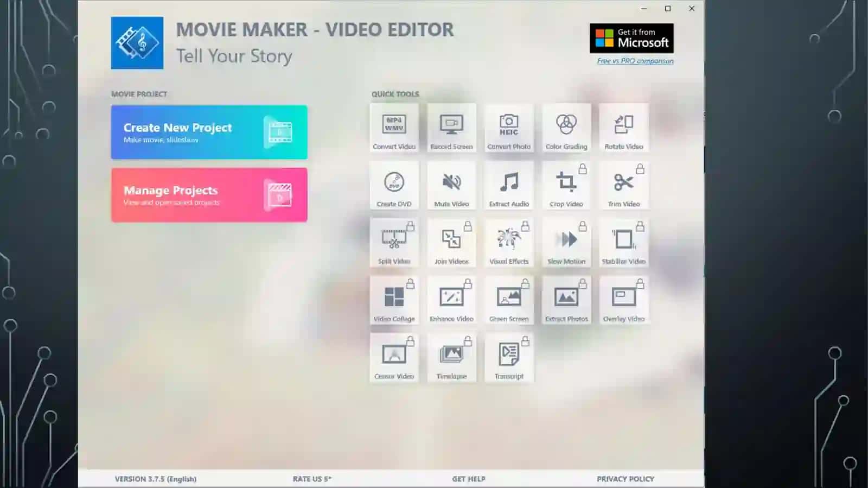Launch the Timelapse tool
This screenshot has width=868, height=488.
451,358
